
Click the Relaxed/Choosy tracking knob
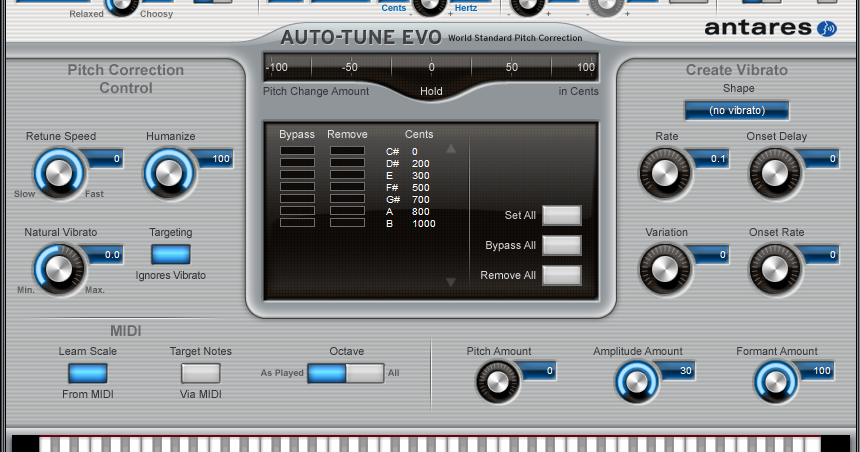pyautogui.click(x=121, y=5)
